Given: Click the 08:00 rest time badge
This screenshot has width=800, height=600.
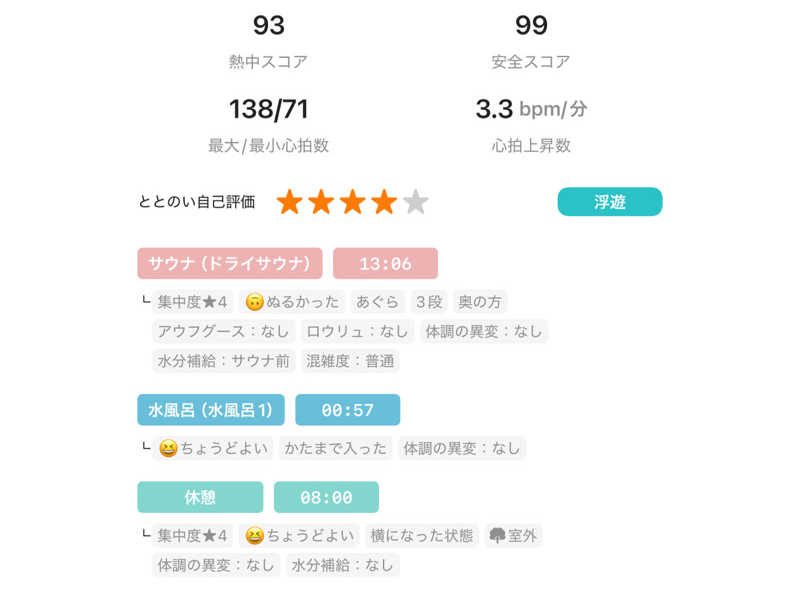Looking at the screenshot, I should pyautogui.click(x=326, y=497).
